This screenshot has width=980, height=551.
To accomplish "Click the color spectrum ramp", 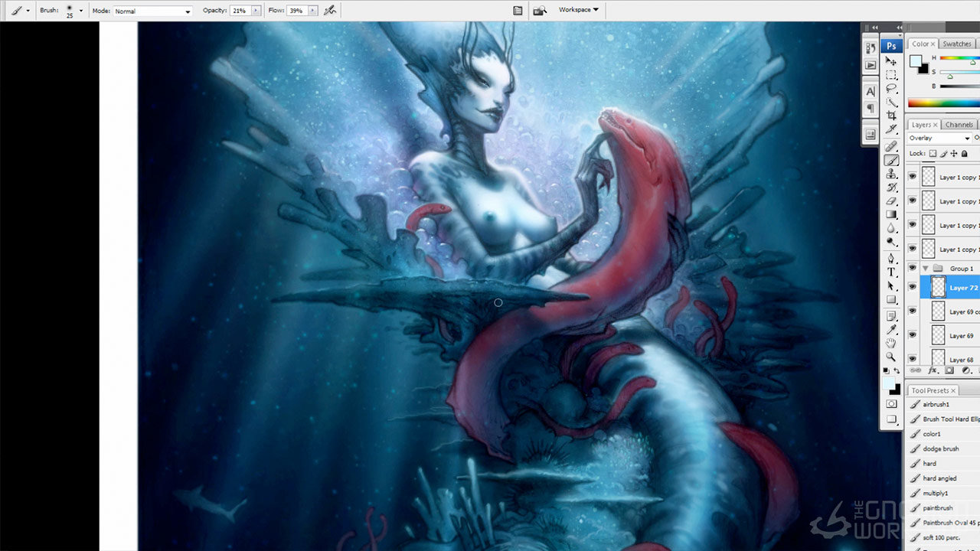I will pyautogui.click(x=943, y=103).
